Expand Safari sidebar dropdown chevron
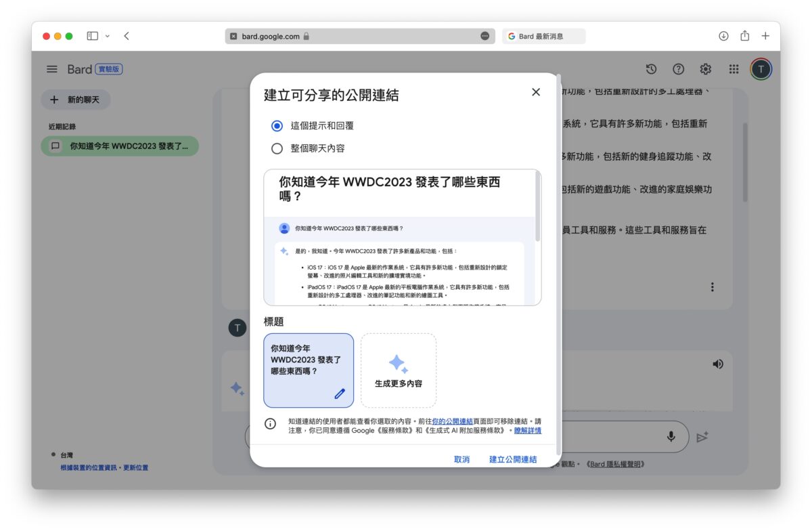The image size is (812, 531). pyautogui.click(x=107, y=36)
